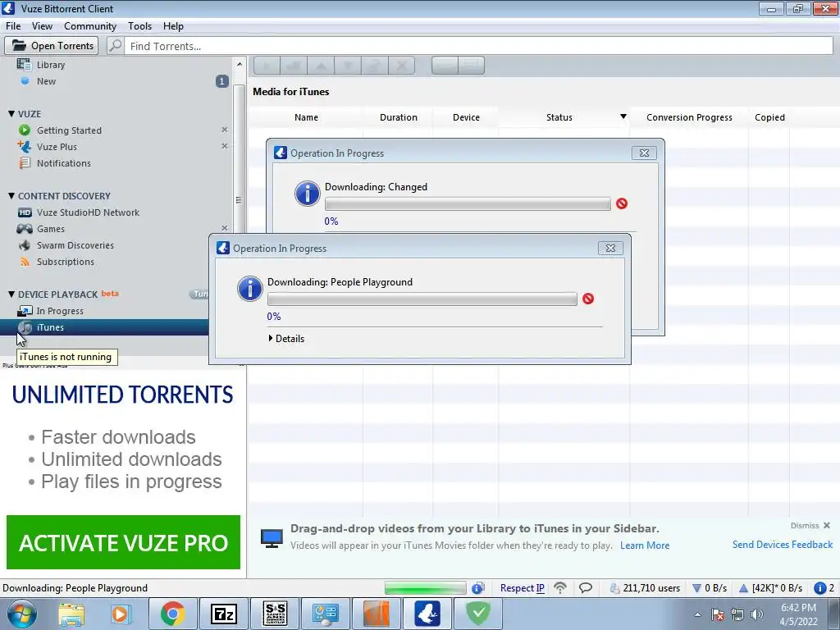Click the Respect IP link
The image size is (840, 630).
point(522,587)
